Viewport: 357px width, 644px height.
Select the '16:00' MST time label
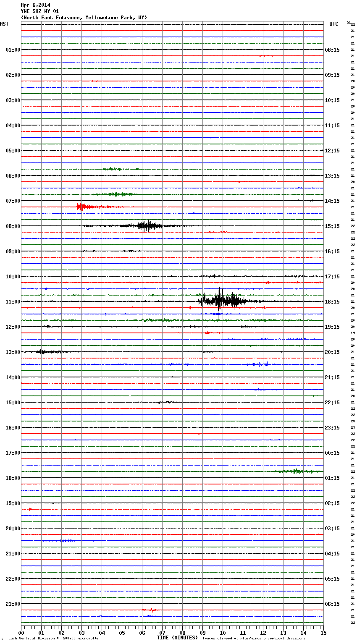pos(13,428)
